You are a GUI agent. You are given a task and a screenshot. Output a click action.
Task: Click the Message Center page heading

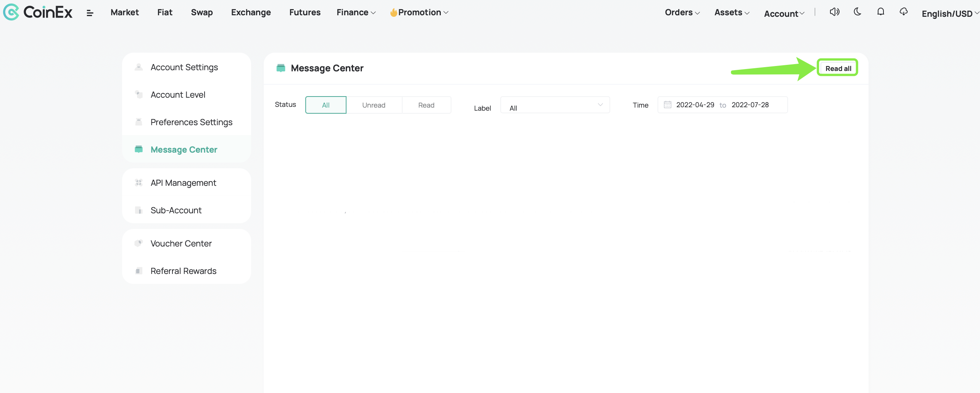[327, 68]
